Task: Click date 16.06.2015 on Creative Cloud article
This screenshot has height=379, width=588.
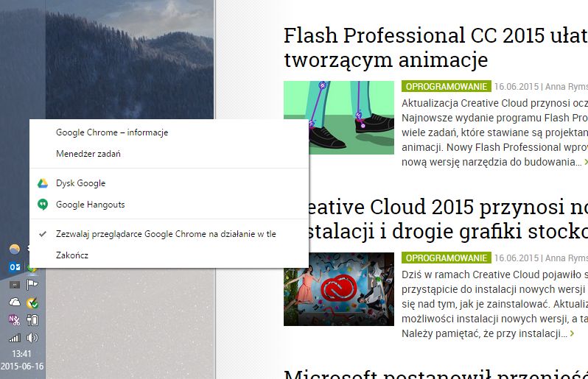Action: 517,258
